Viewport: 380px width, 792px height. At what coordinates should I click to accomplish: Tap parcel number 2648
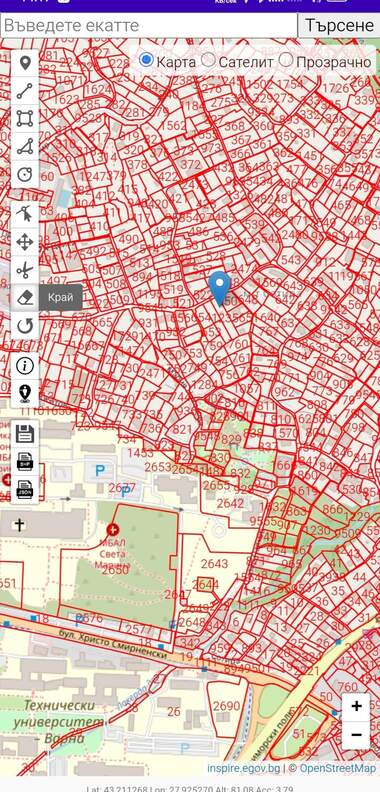[193, 622]
